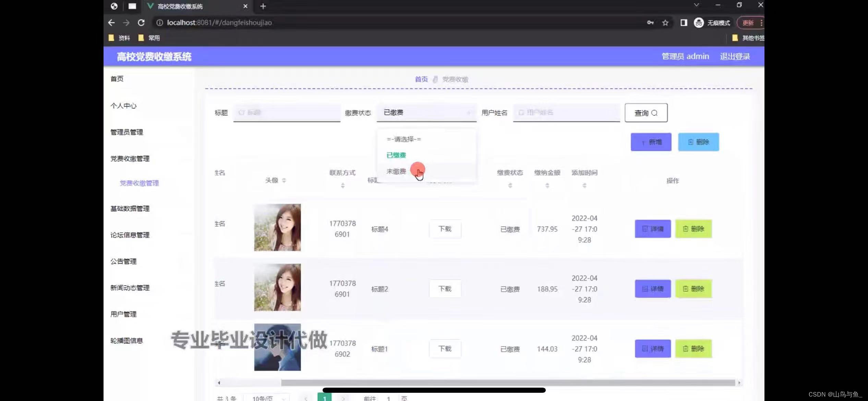
Task: Select =-请选择-= dropdown option
Action: point(426,139)
